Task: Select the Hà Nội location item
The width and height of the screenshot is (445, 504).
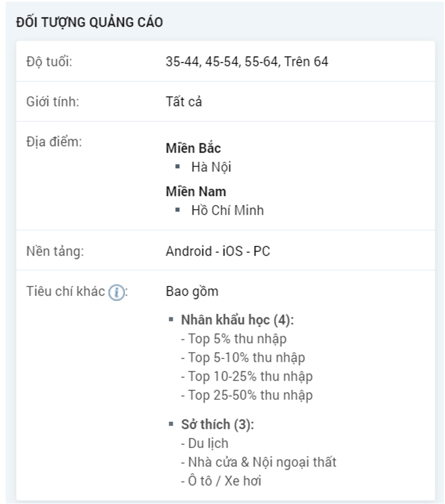Action: tap(211, 167)
